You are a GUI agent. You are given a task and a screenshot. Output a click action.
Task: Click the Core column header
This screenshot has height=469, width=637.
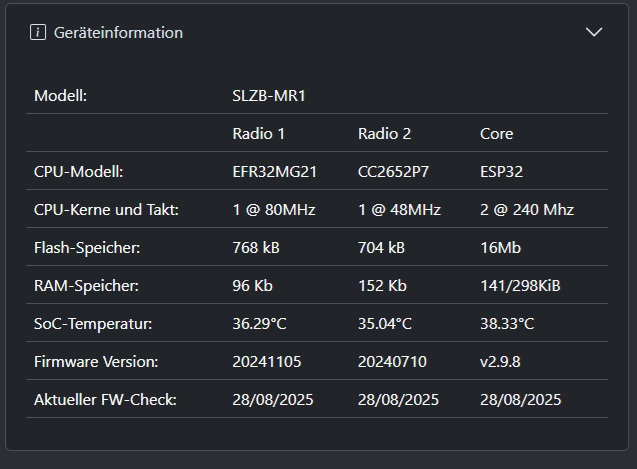[496, 134]
